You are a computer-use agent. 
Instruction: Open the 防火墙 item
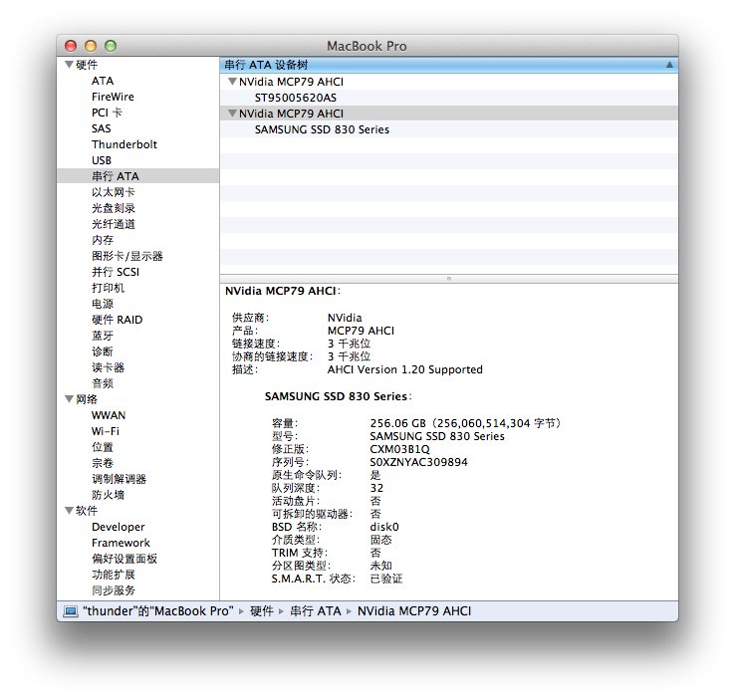click(108, 495)
